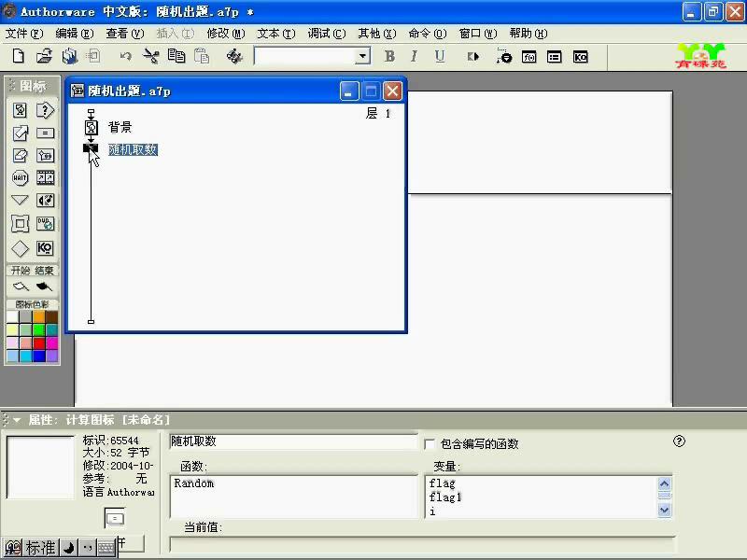Select the 随机取数 label on the flowline
Screen dimensions: 747x560
tap(133, 149)
